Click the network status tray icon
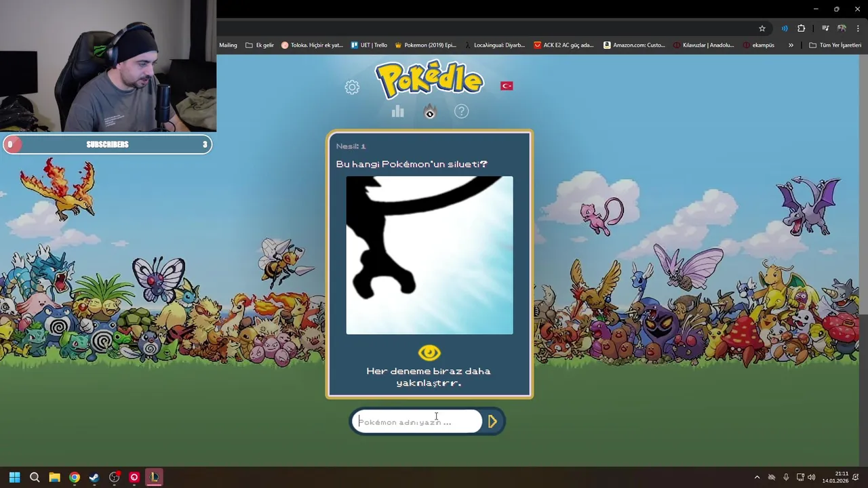 click(772, 477)
